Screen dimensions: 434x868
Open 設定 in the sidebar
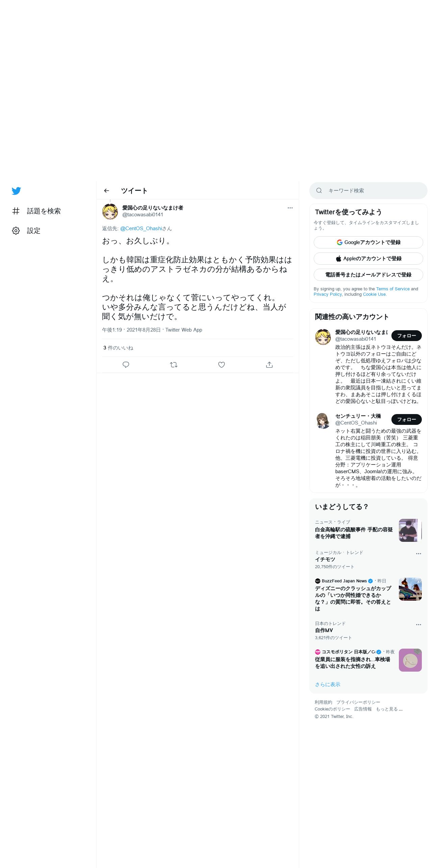(x=26, y=231)
